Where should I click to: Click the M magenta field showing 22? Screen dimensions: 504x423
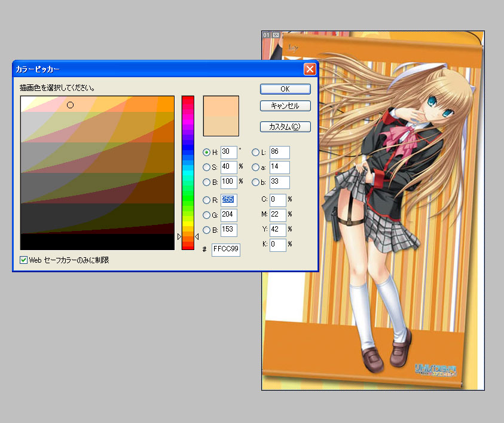[278, 215]
